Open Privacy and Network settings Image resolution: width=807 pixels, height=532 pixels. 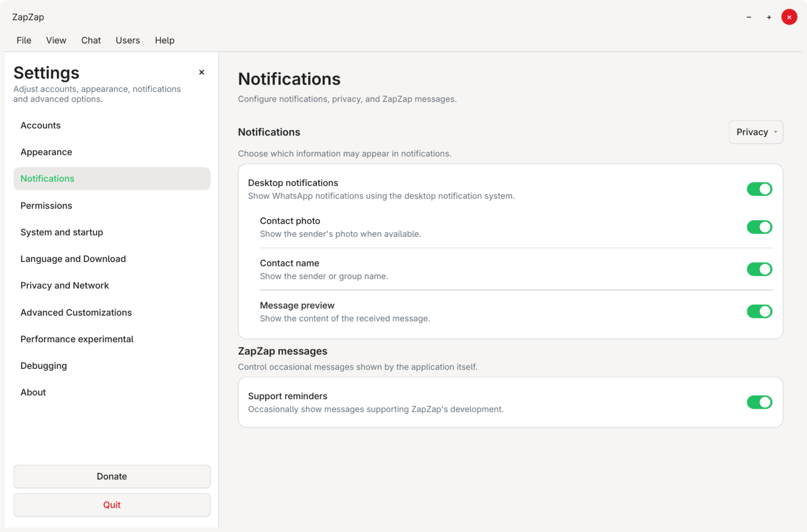click(112, 285)
